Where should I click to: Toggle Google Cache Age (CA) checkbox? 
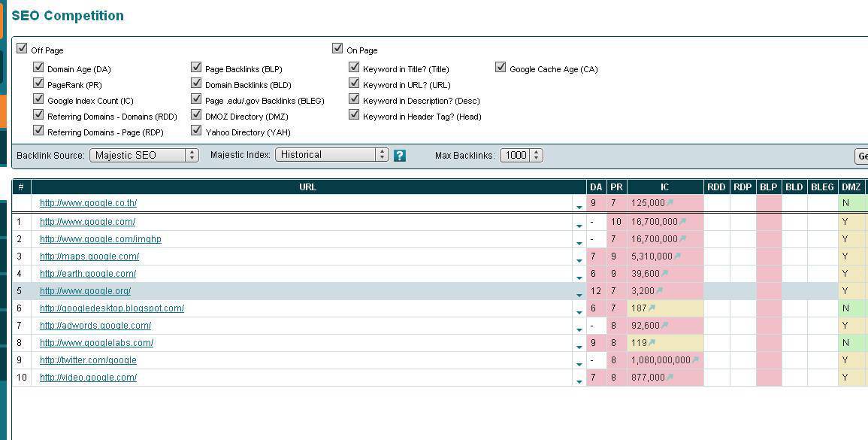(x=501, y=67)
